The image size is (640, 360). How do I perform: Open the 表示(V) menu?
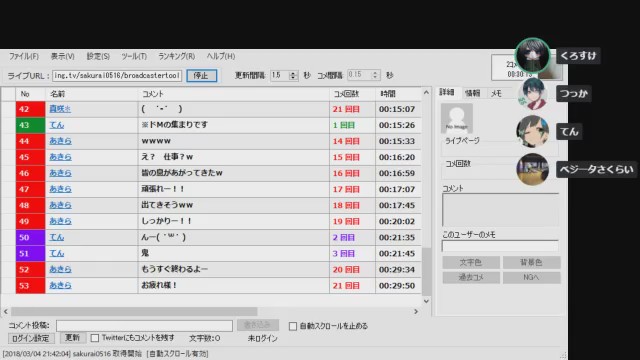point(62,56)
